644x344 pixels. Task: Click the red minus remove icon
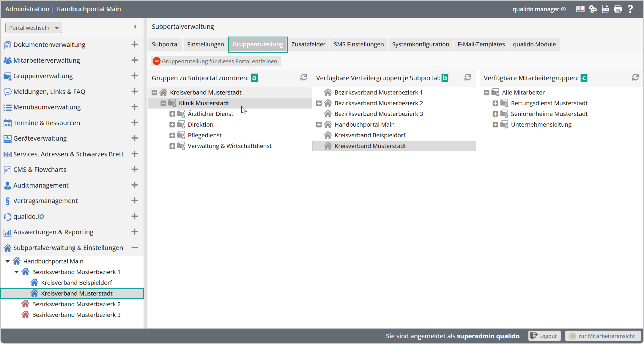tap(156, 61)
